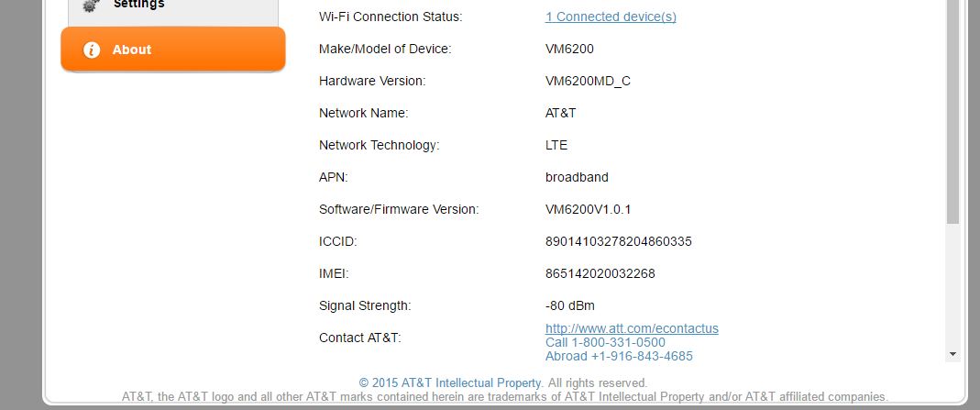The width and height of the screenshot is (980, 410).
Task: Visit the att.com/econtactus link
Action: tap(632, 328)
